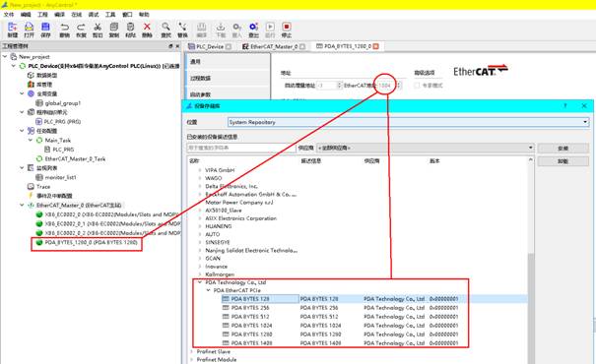Viewport: 596px width, 364px height.
Task: Click the Install button in repository dialog
Action: 563,149
